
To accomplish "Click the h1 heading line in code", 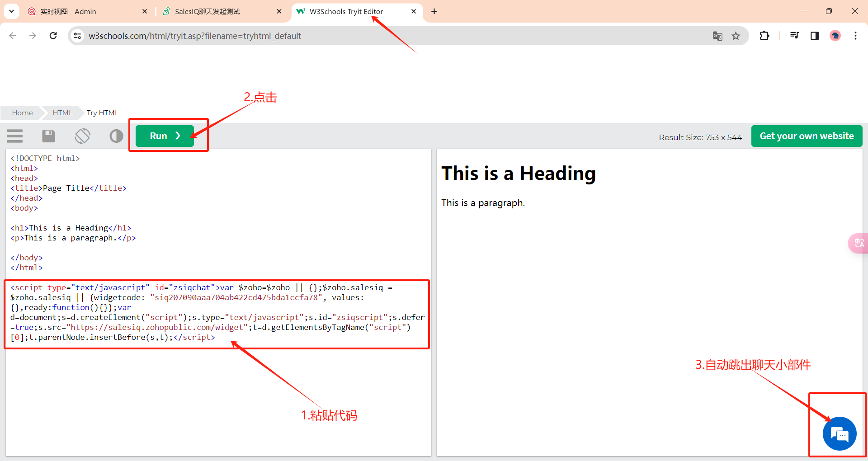I will point(71,228).
